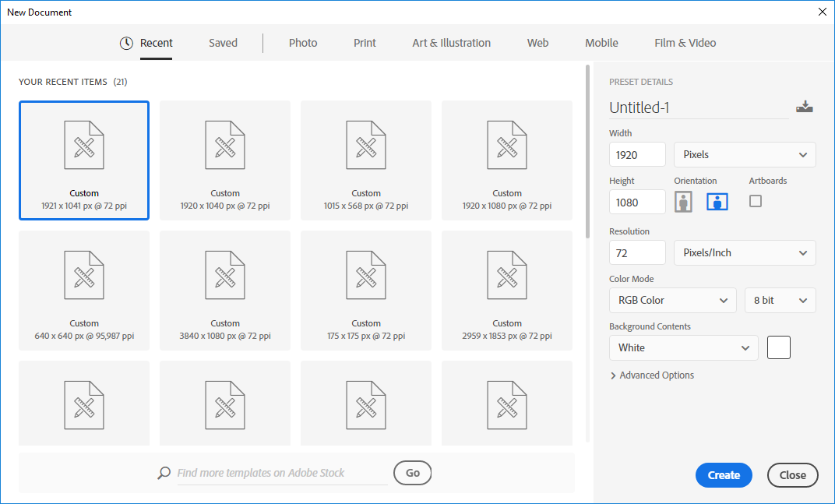This screenshot has height=504, width=835.
Task: Open the Photo tab
Action: pyautogui.click(x=303, y=43)
